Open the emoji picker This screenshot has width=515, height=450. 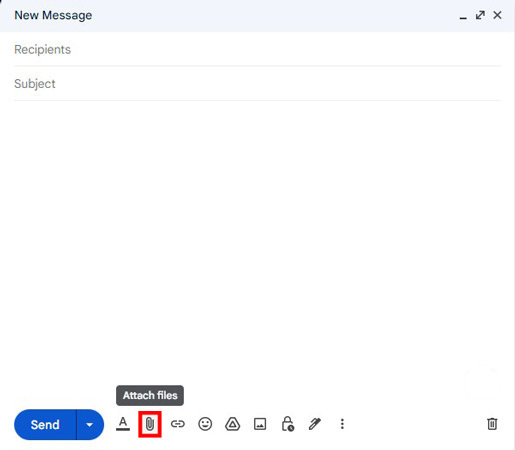(205, 424)
